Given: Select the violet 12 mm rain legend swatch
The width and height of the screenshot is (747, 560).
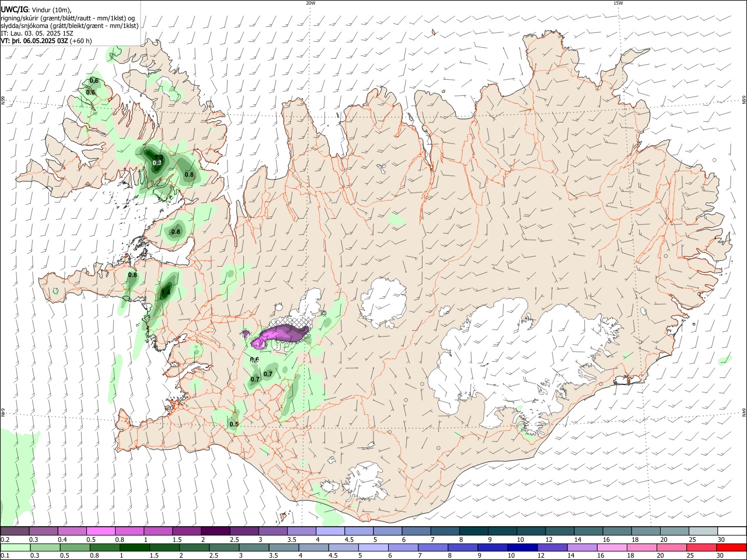Looking at the screenshot, I should coord(552,547).
